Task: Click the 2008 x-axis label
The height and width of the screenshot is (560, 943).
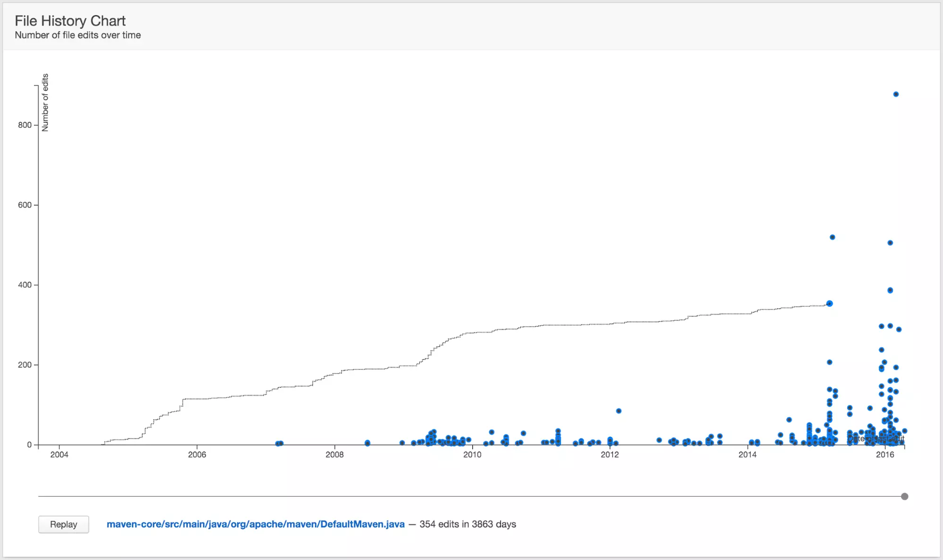Action: (x=334, y=455)
